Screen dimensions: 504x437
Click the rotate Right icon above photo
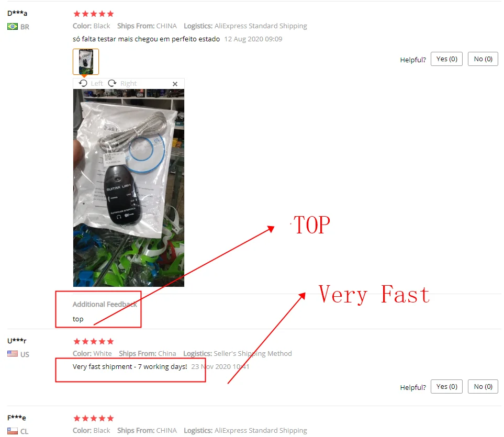(x=112, y=84)
